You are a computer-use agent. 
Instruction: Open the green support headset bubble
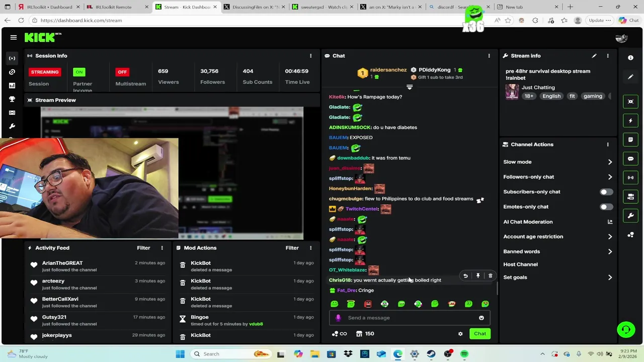click(626, 330)
